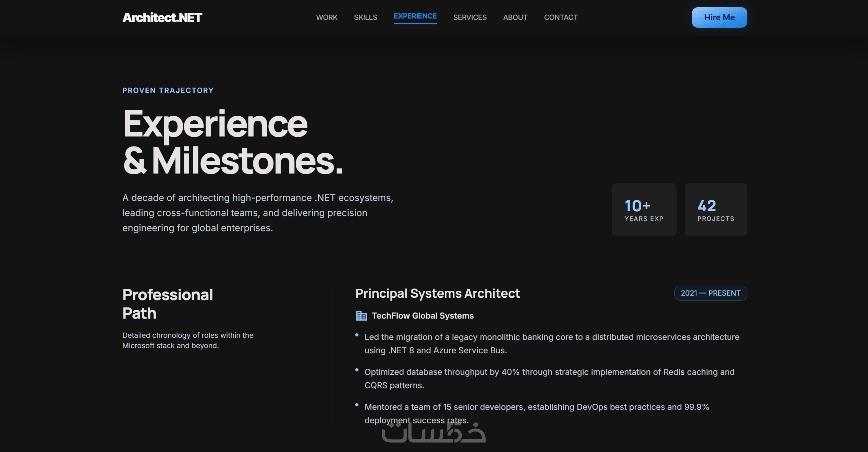Click the Professional Path heading
Screen dimensions: 868x452
168,304
